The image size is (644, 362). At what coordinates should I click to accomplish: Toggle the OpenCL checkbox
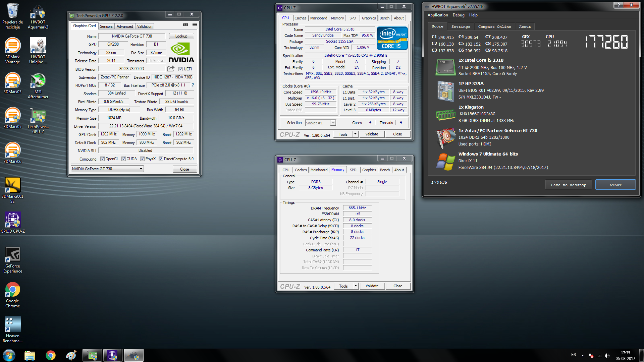point(102,159)
